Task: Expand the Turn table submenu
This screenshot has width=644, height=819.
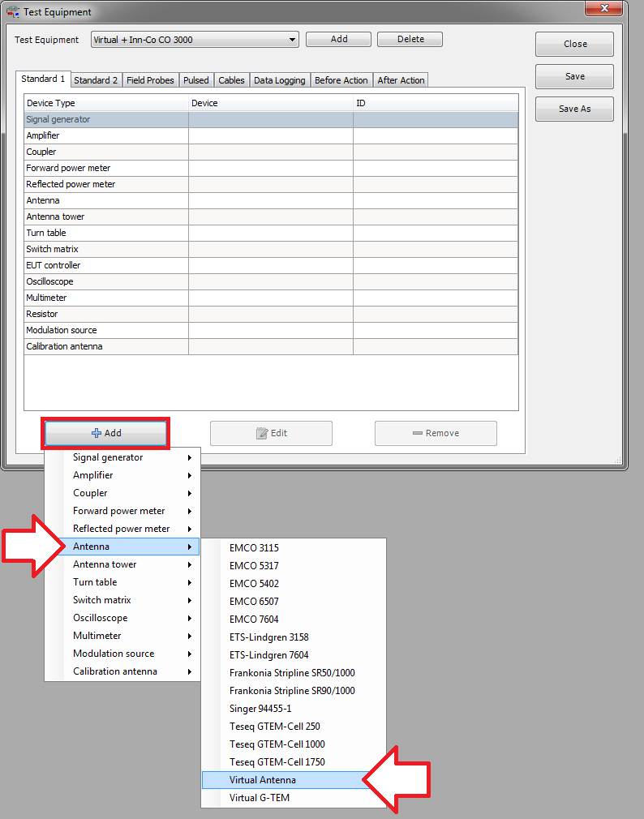Action: pos(122,582)
